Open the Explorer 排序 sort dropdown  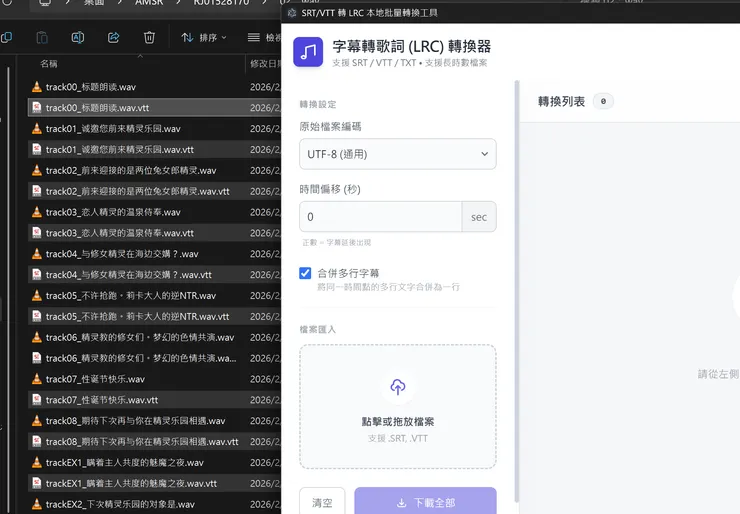(204, 37)
